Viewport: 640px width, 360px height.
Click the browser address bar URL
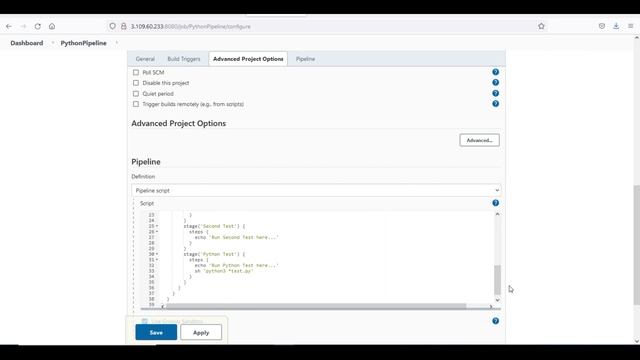190,27
